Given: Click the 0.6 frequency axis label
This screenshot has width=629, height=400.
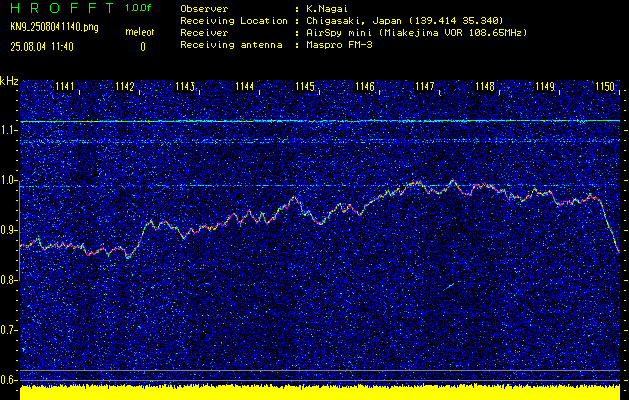Looking at the screenshot, I should tap(7, 380).
